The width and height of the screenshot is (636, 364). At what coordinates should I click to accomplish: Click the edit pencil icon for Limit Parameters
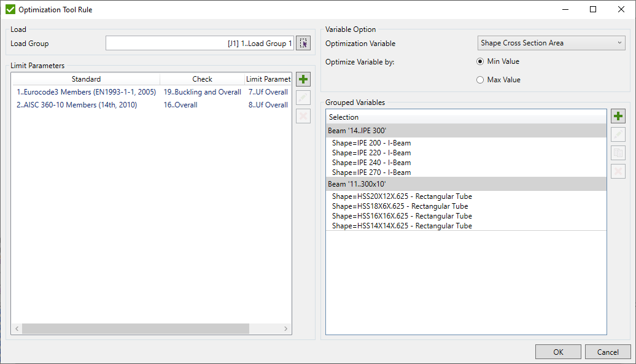303,97
